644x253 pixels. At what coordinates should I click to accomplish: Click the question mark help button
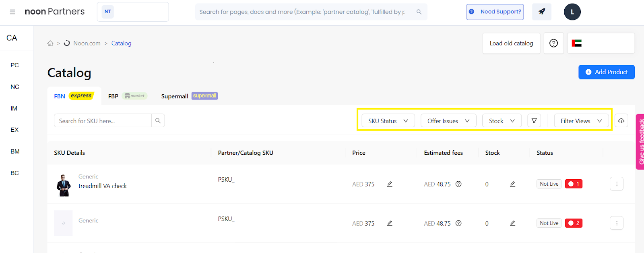click(554, 43)
